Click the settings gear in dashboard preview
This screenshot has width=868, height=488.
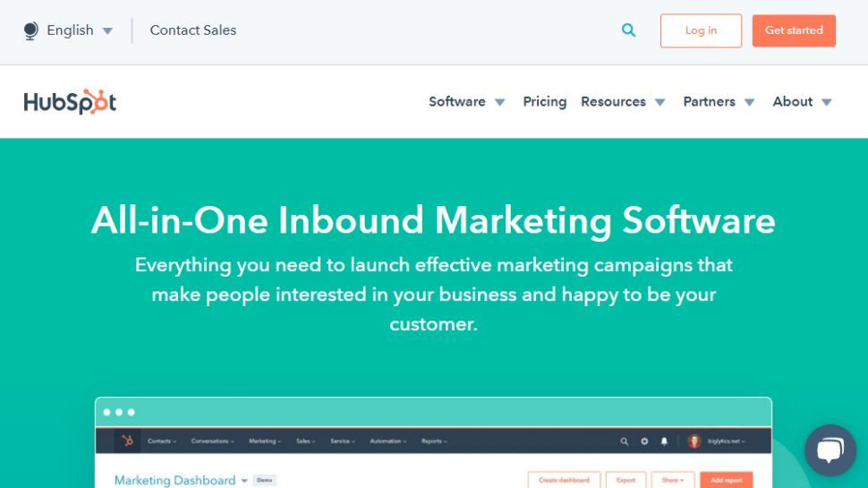[x=644, y=441]
